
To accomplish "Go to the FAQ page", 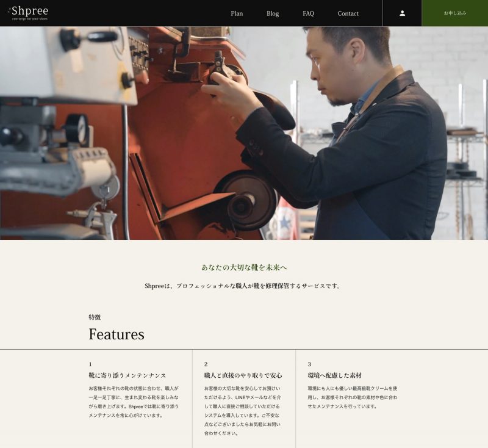I will tap(308, 13).
